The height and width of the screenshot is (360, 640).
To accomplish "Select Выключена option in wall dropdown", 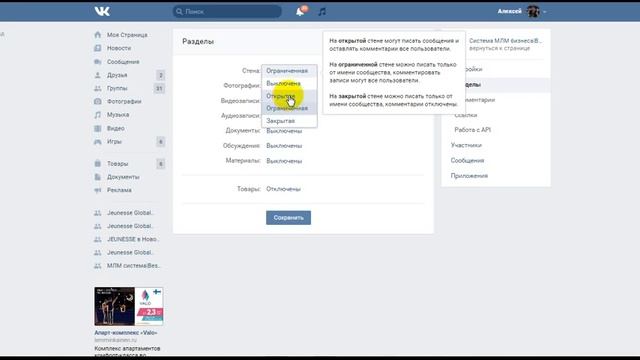I will click(x=289, y=83).
